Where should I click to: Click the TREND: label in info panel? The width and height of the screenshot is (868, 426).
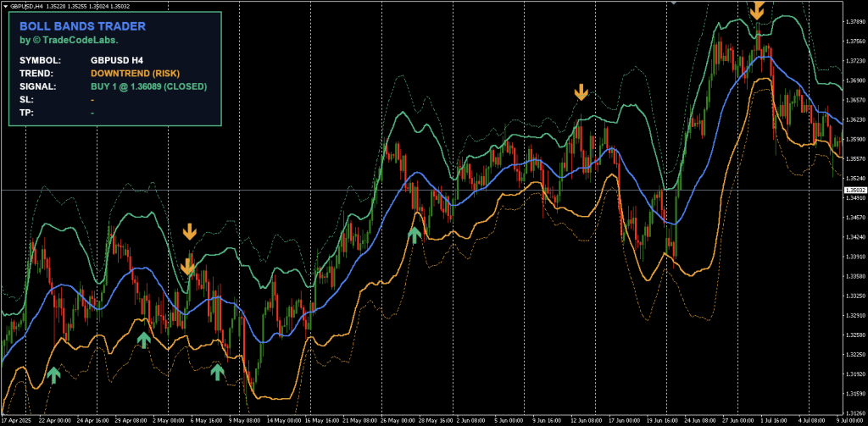coord(36,74)
